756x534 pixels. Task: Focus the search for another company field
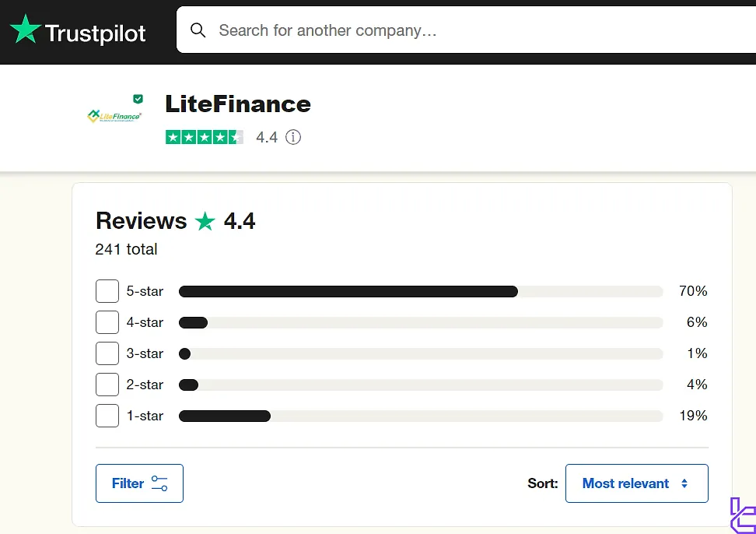click(x=466, y=30)
